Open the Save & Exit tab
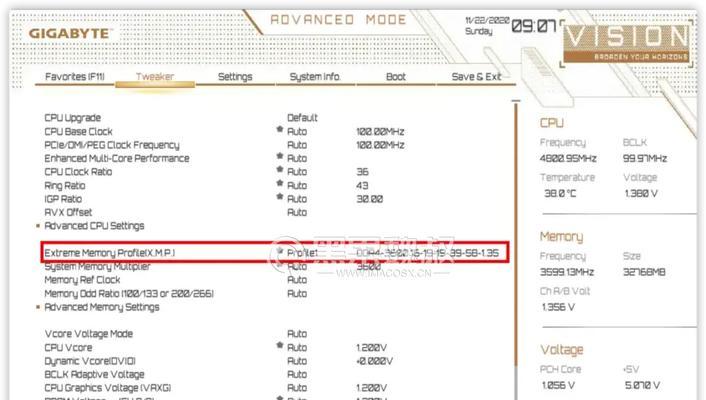Screen dimensions: 706x400 click(476, 77)
